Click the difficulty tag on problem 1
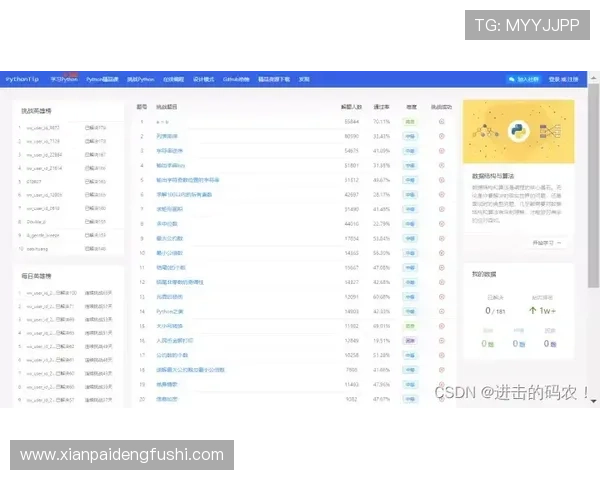This screenshot has width=600, height=480. pyautogui.click(x=410, y=121)
